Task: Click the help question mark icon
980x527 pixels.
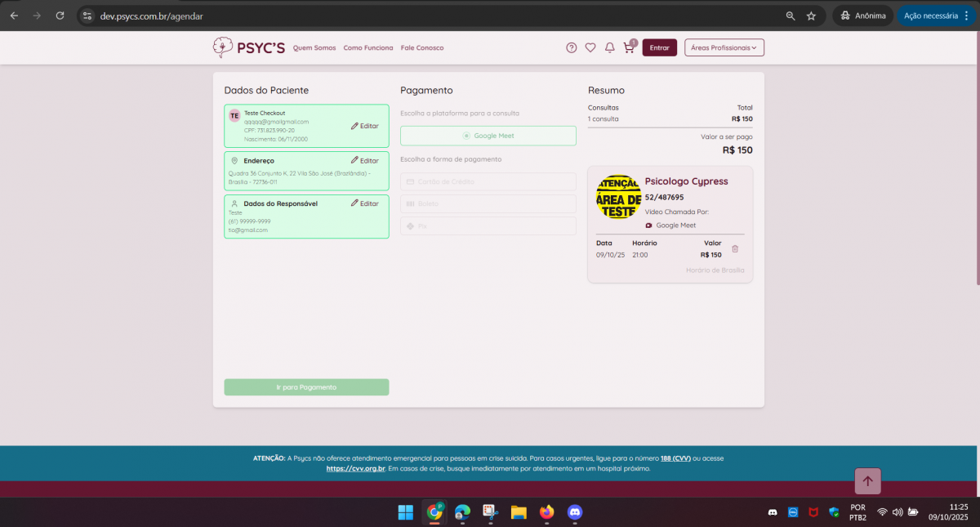Action: click(x=572, y=47)
